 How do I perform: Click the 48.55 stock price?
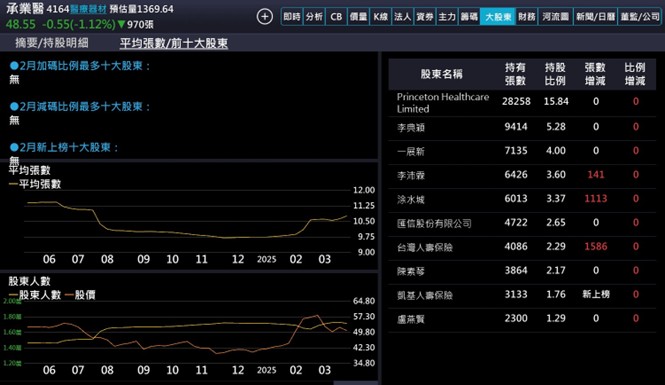coord(21,24)
